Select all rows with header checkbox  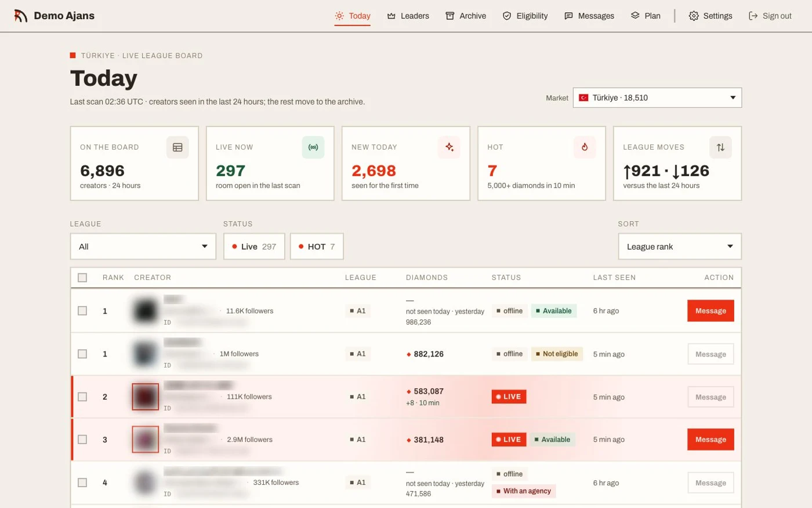82,278
